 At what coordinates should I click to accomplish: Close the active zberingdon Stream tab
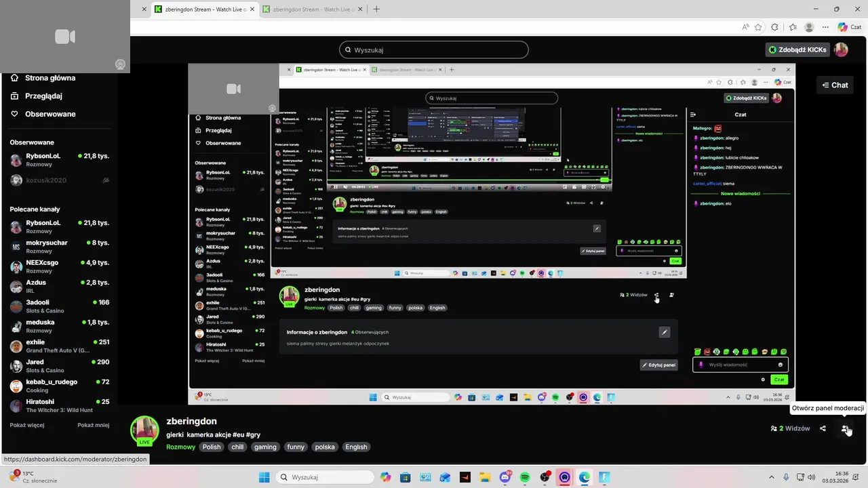[252, 9]
